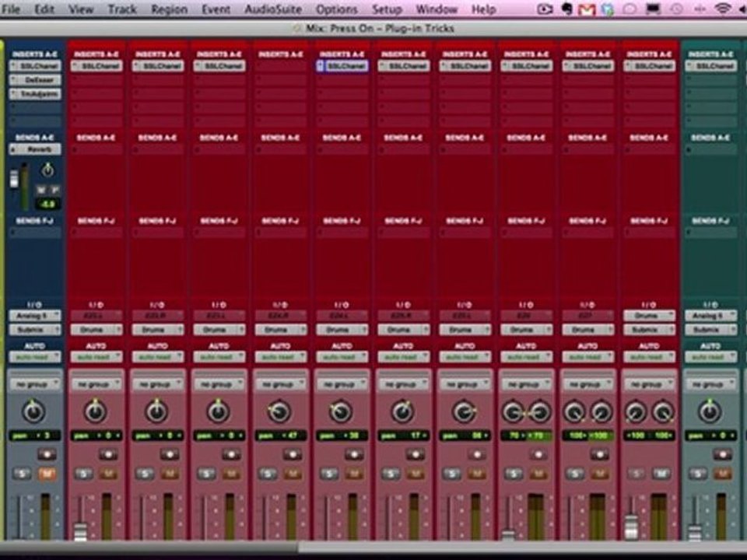
Task: Record-enable the 70/70 stereo track
Action: coord(538,454)
